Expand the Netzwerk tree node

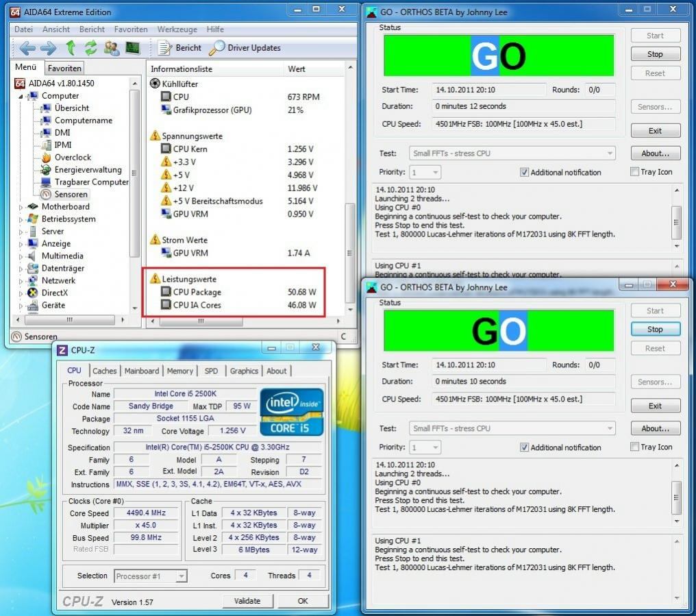(x=21, y=281)
